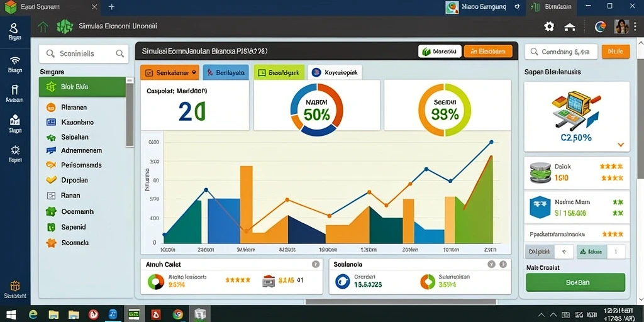Click the Sconiniells search field
The width and height of the screenshot is (644, 322).
[84, 53]
